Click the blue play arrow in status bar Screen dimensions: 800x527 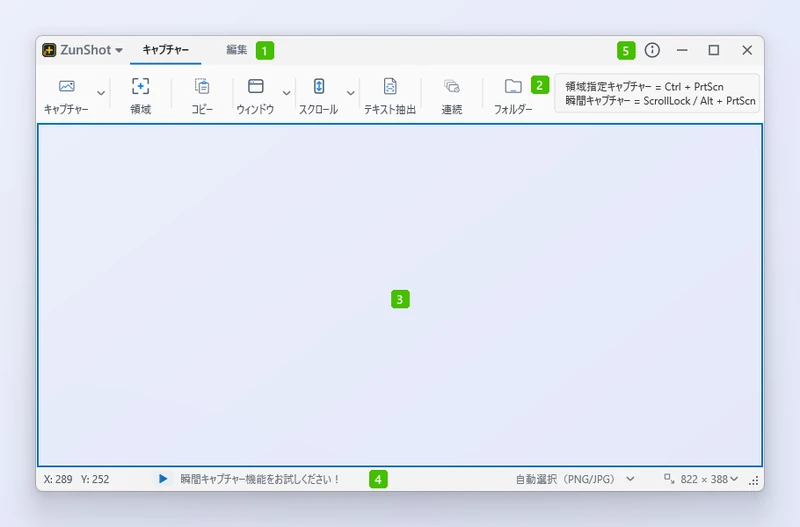click(163, 479)
